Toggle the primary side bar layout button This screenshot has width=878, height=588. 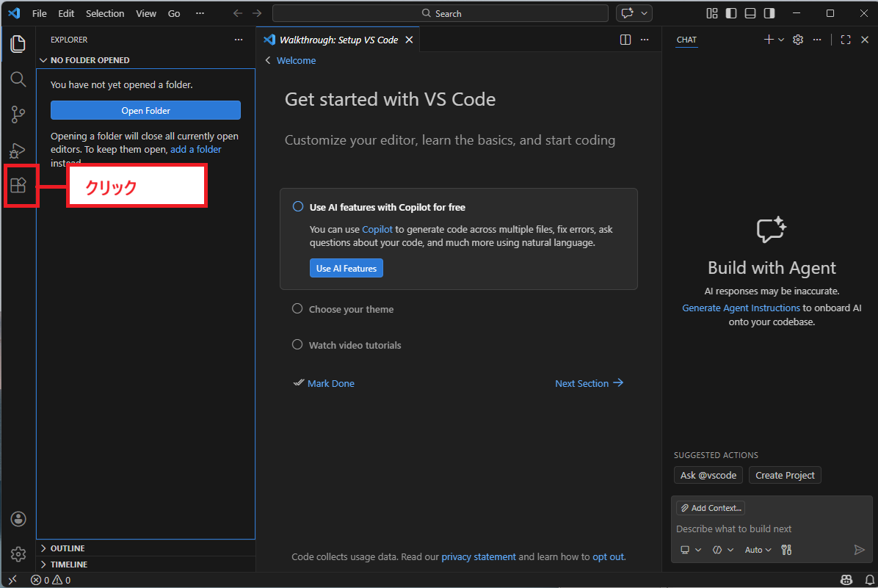pyautogui.click(x=731, y=13)
